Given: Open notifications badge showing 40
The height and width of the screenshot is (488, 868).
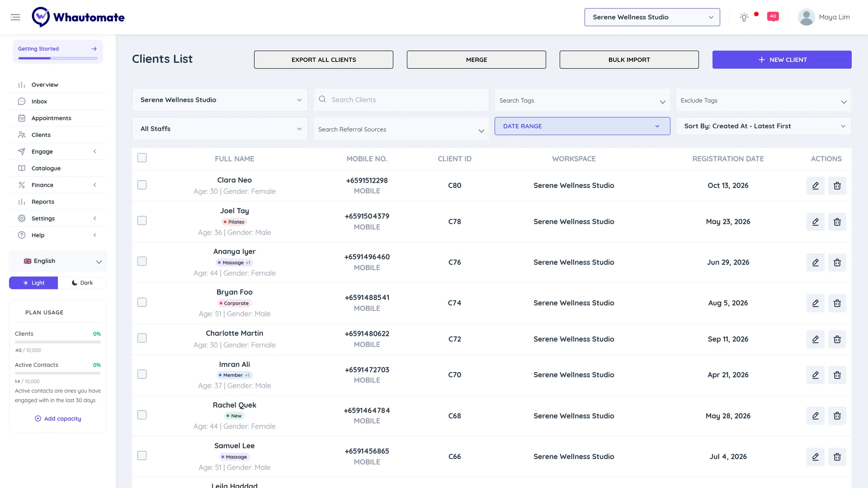Looking at the screenshot, I should point(773,17).
